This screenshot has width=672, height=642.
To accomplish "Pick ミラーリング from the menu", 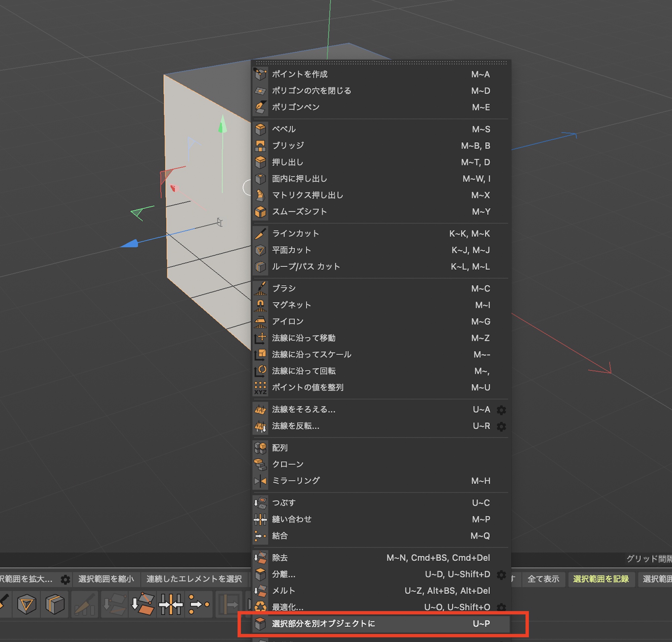I will tap(295, 481).
